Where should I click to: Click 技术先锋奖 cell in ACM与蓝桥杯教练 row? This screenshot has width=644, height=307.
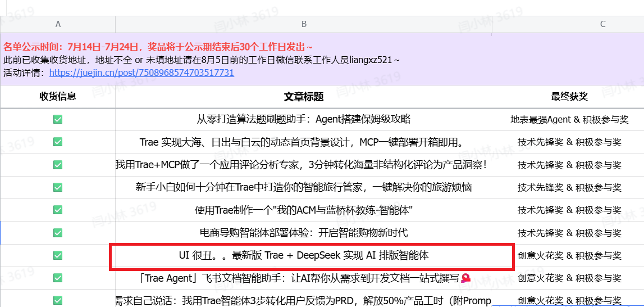(x=569, y=210)
